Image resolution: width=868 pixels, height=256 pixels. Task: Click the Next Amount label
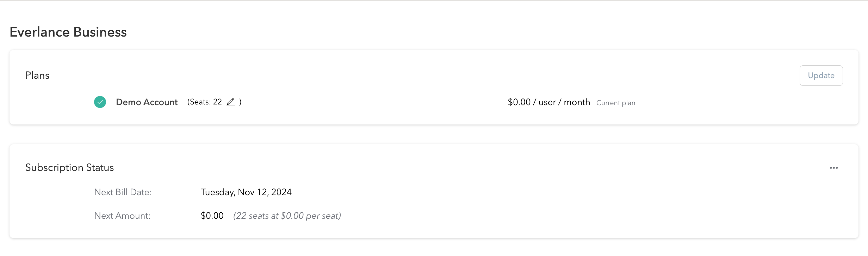(122, 216)
